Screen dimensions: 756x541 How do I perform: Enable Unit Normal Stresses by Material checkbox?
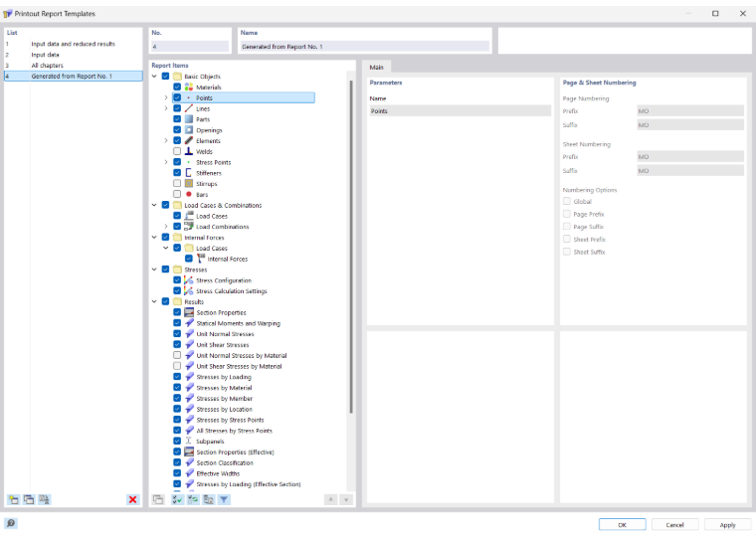(x=177, y=355)
